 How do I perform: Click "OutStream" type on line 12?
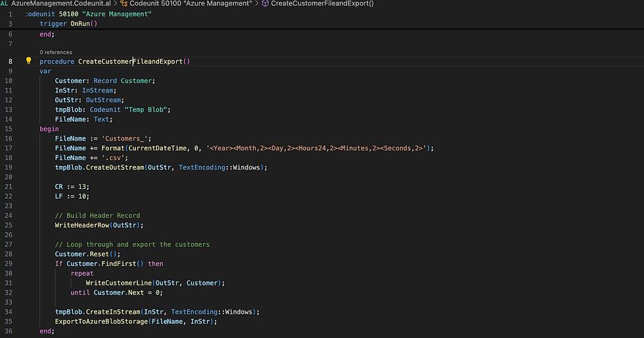(x=103, y=100)
